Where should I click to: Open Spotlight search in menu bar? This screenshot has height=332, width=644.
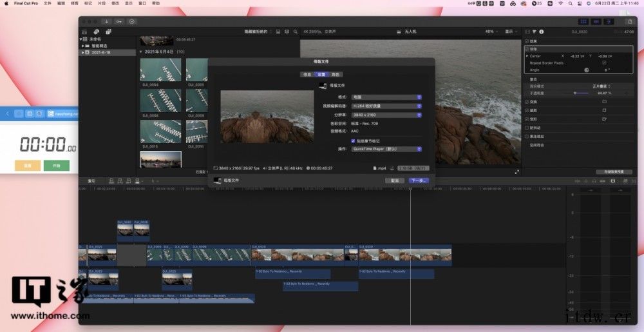click(571, 3)
